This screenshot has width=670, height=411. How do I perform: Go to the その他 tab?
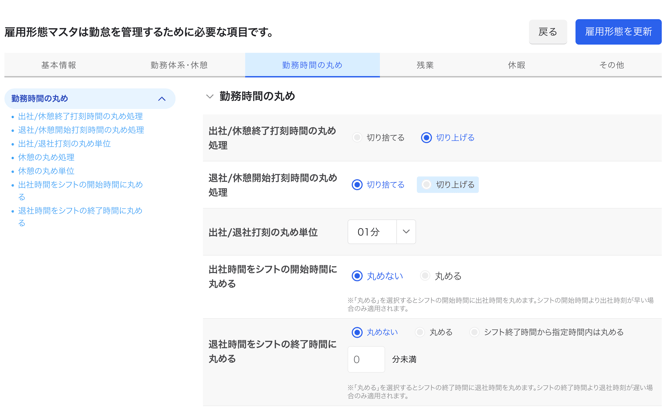(611, 65)
